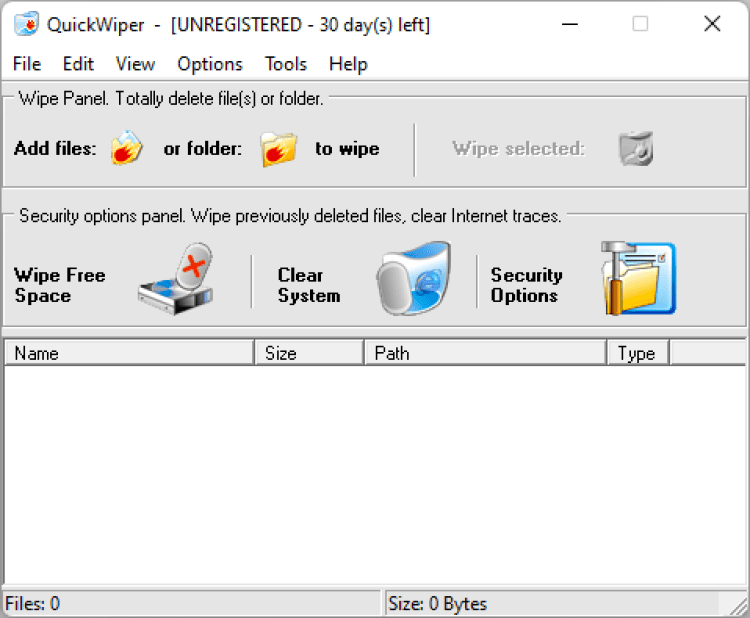Click the Security Options folder icon
The height and width of the screenshot is (618, 750).
pyautogui.click(x=639, y=278)
